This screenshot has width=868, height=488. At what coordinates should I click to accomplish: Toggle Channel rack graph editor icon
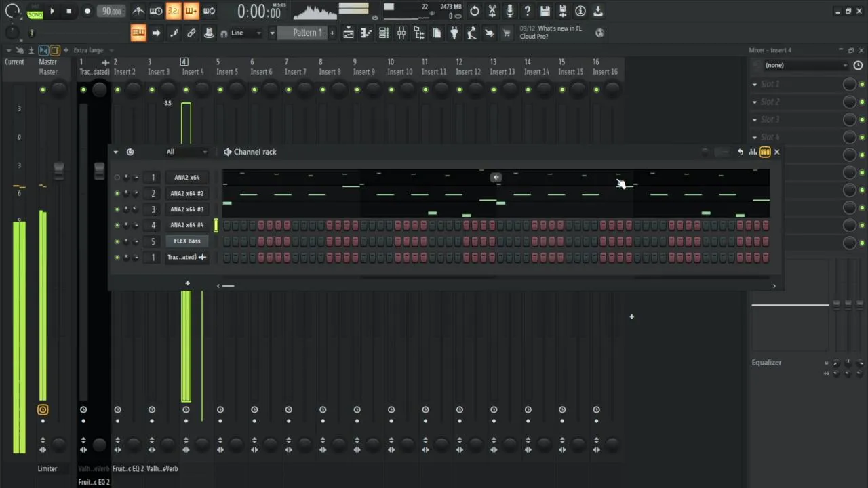753,152
